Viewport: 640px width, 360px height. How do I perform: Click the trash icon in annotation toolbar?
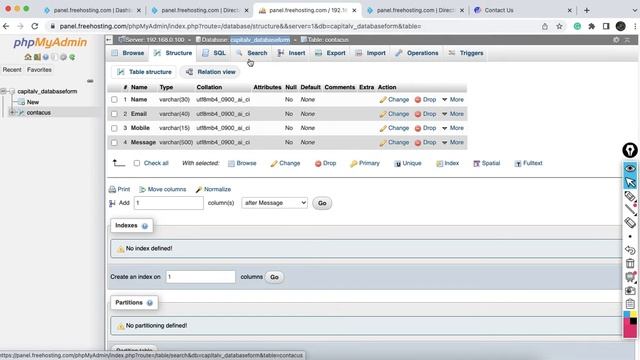[630, 263]
